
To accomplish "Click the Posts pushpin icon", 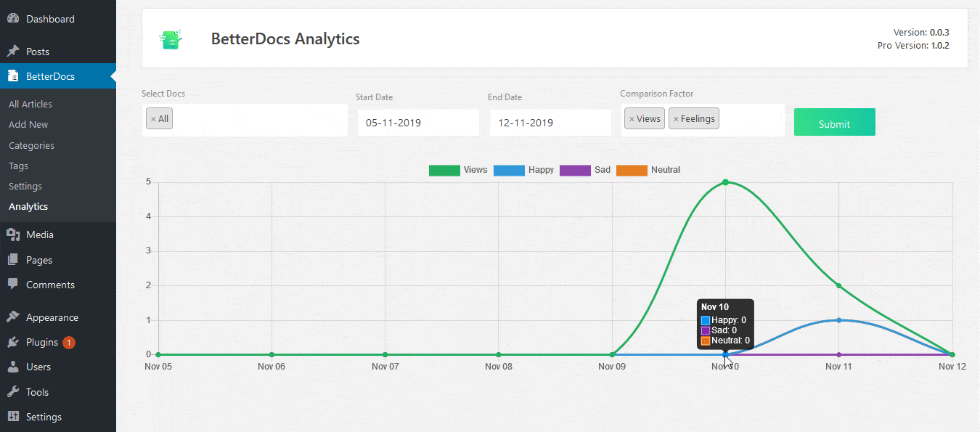I will [13, 52].
